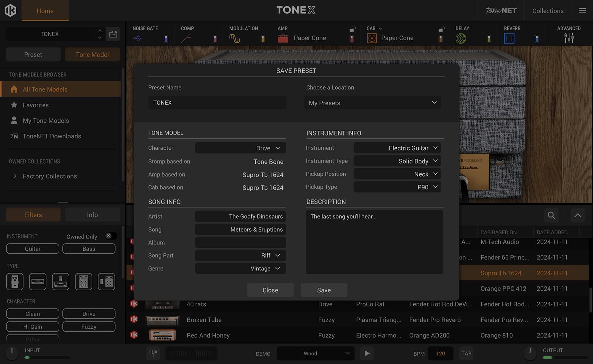Image resolution: width=593 pixels, height=364 pixels.
Task: Click the Noise Gate waveform icon
Action: [138, 38]
